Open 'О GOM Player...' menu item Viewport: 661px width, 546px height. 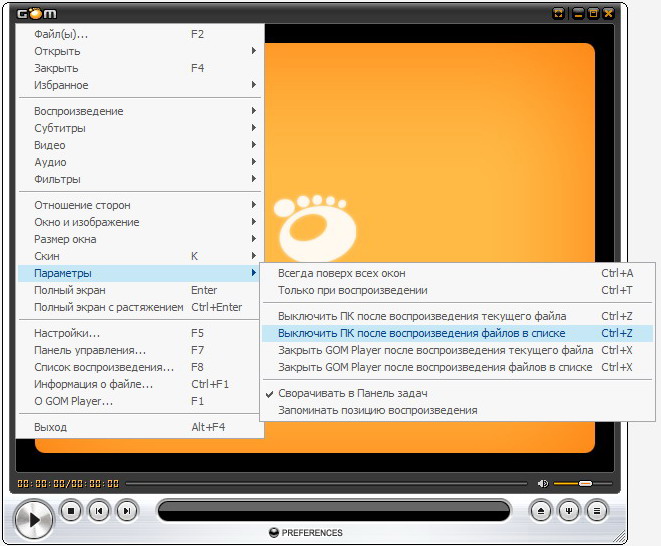point(139,401)
